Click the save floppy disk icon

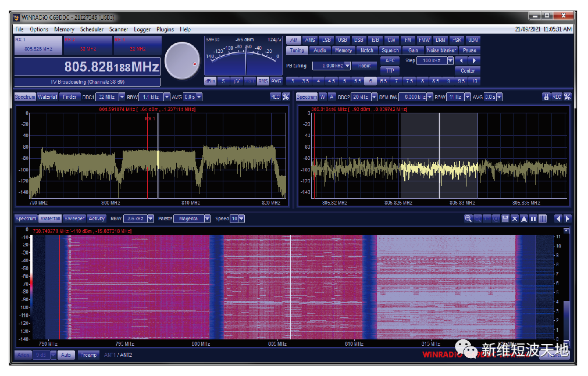click(x=505, y=219)
